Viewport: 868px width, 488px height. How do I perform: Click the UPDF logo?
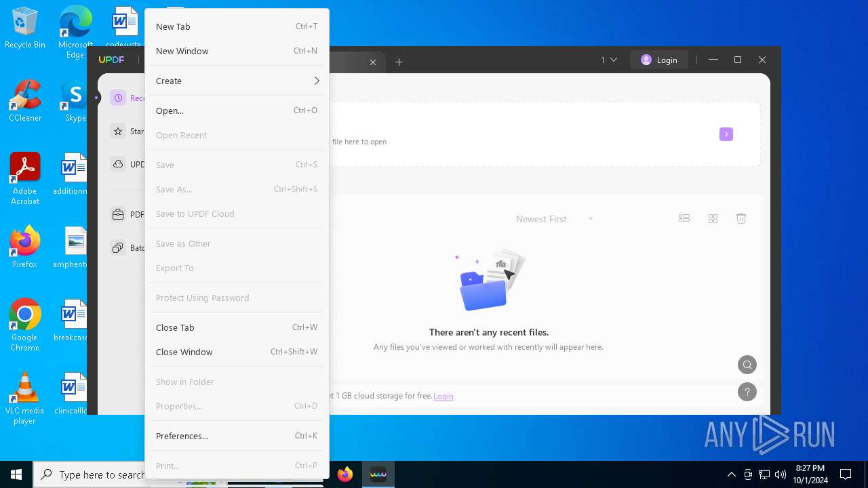(111, 60)
